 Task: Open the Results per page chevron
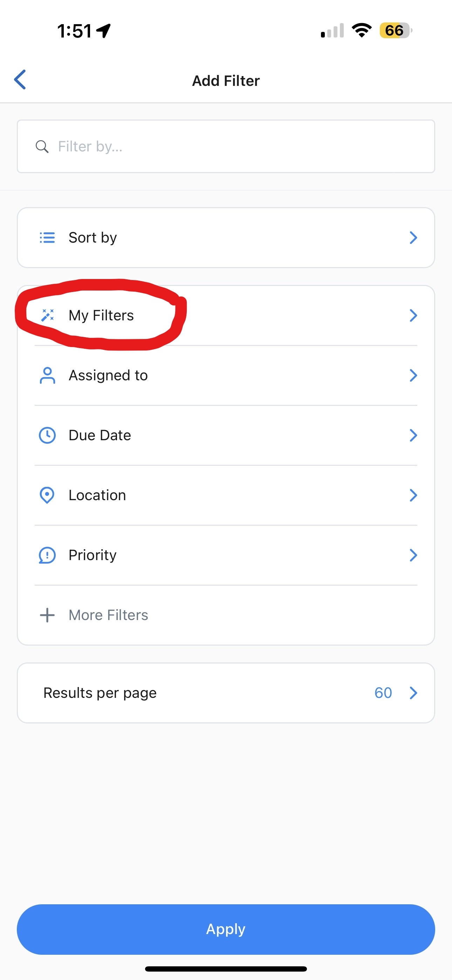(413, 693)
